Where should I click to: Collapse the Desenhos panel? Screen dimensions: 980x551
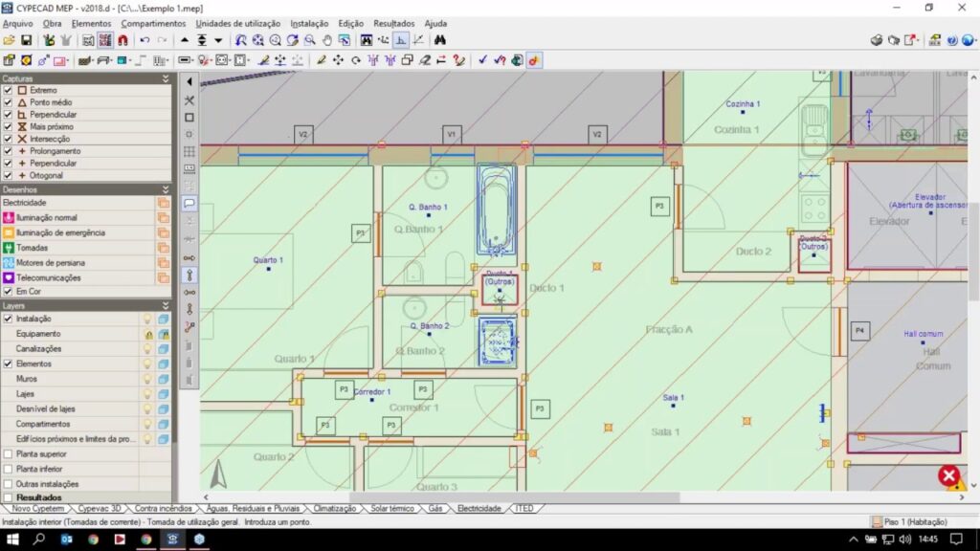click(166, 189)
